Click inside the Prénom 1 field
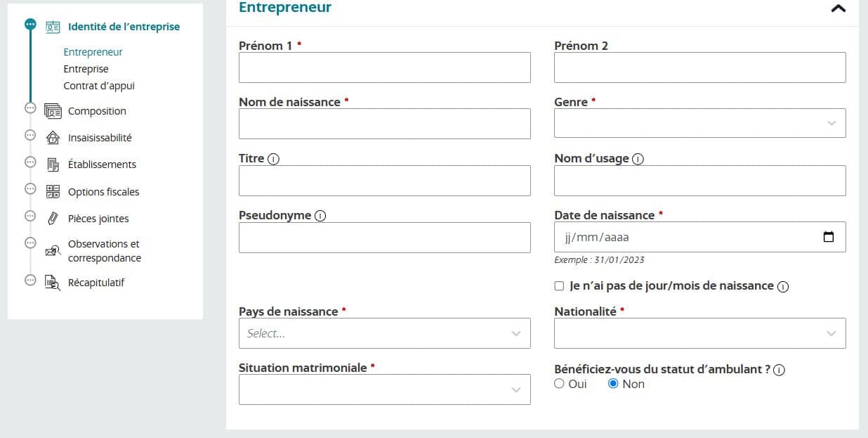The image size is (868, 438). click(x=384, y=67)
